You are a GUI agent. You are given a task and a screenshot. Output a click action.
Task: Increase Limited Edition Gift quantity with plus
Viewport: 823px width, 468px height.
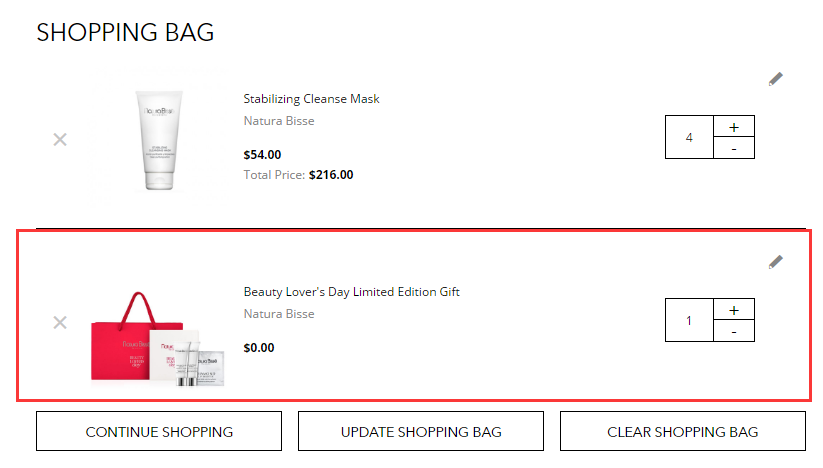tap(734, 310)
